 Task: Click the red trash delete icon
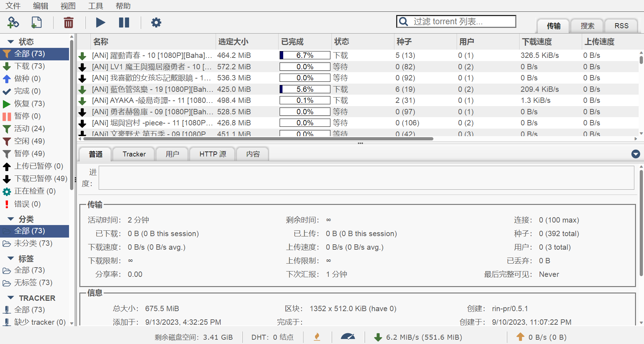pos(68,23)
